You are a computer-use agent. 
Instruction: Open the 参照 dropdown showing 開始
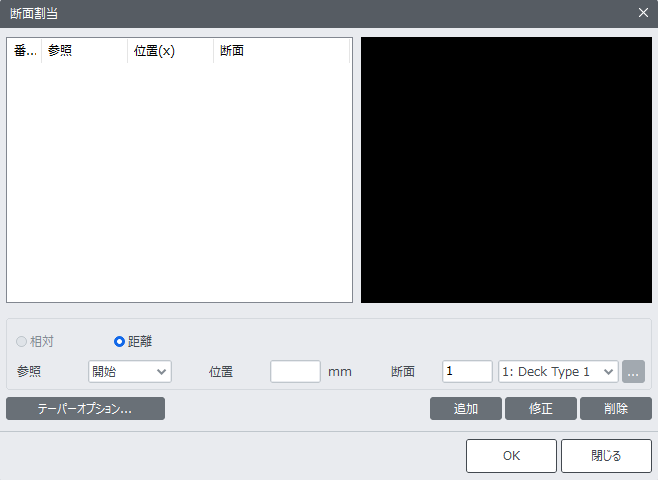point(130,372)
